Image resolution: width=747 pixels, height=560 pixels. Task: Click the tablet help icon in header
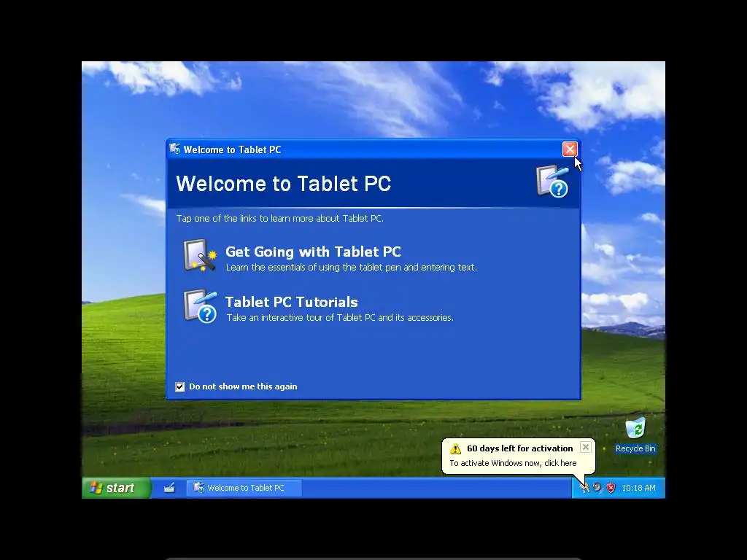point(553,181)
